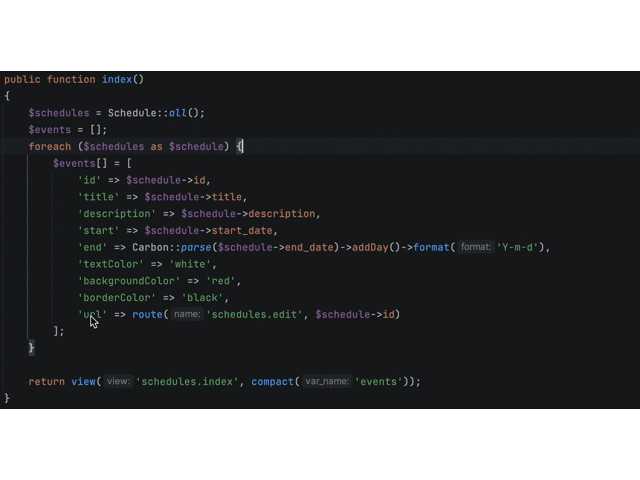Click the 'Y-m-d' format string
The height and width of the screenshot is (480, 640).
[517, 247]
